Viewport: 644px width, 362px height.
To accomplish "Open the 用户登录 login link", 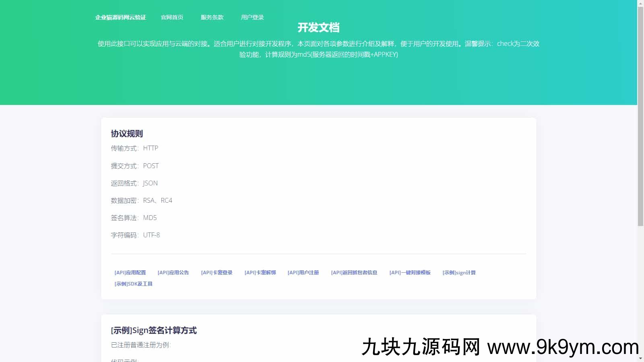I will (x=252, y=17).
